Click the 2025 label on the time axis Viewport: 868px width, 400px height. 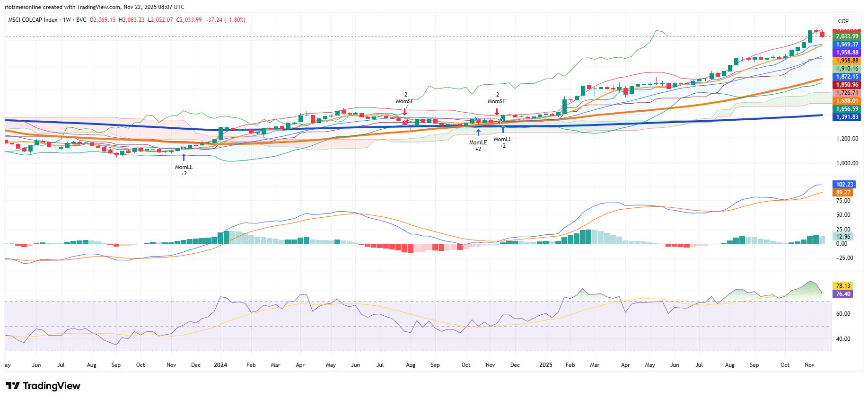tap(546, 365)
